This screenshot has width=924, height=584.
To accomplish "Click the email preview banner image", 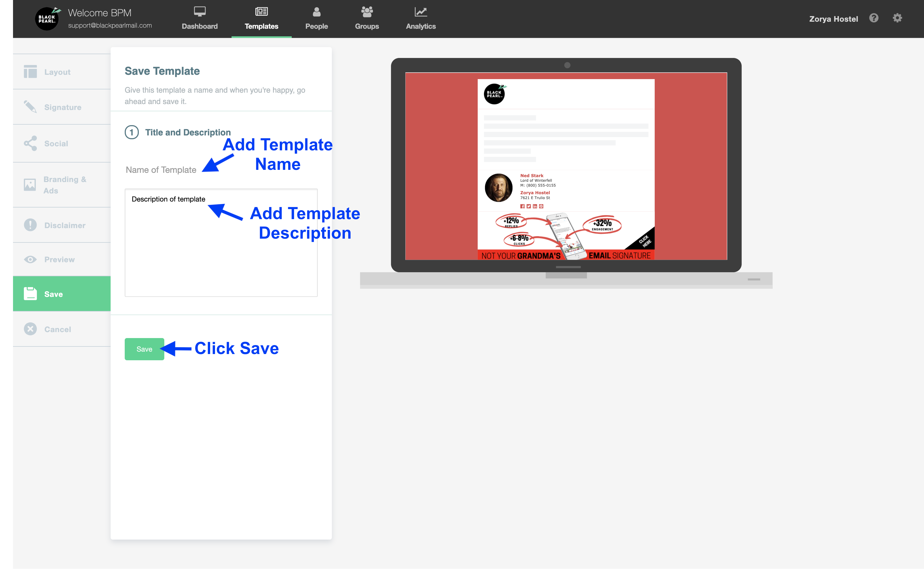I will click(566, 236).
